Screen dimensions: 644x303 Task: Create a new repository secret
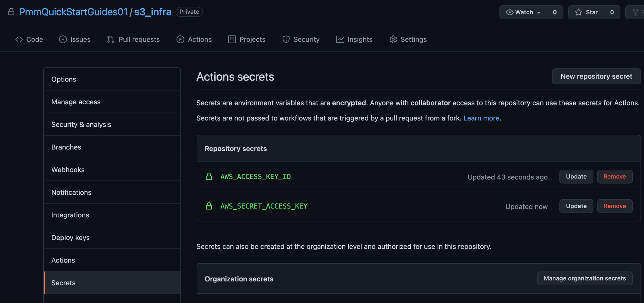point(596,76)
